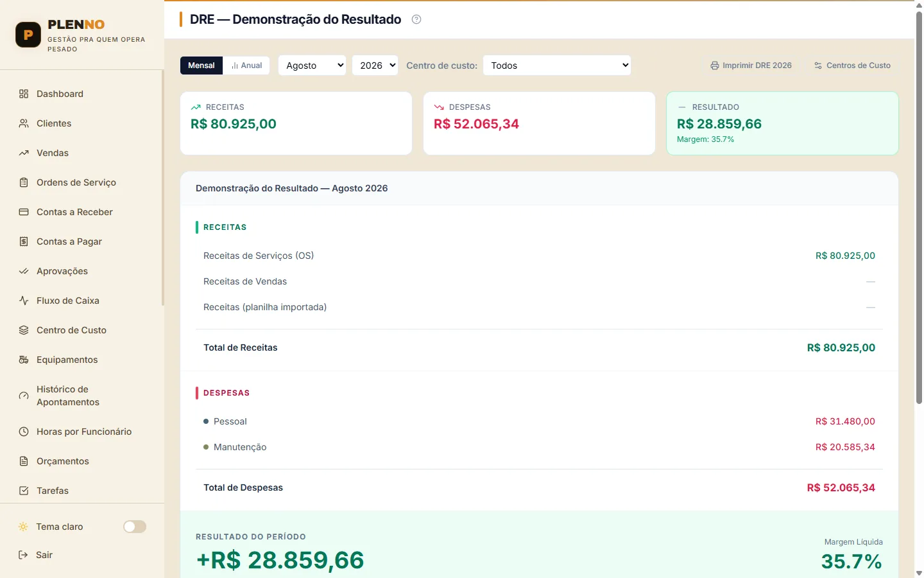Click the Tarefas checkbox icon
The image size is (924, 578).
(x=24, y=491)
